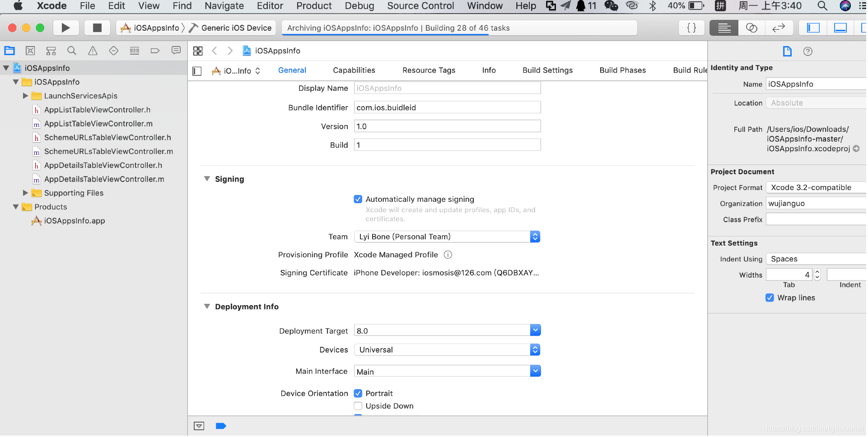Click the Bundle Identifier field
The height and width of the screenshot is (437, 868).
[447, 108]
